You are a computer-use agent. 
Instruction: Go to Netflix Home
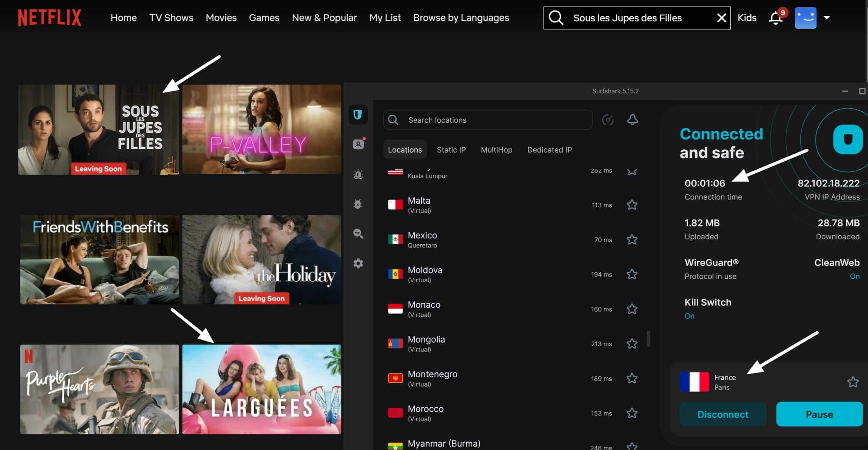coord(123,18)
